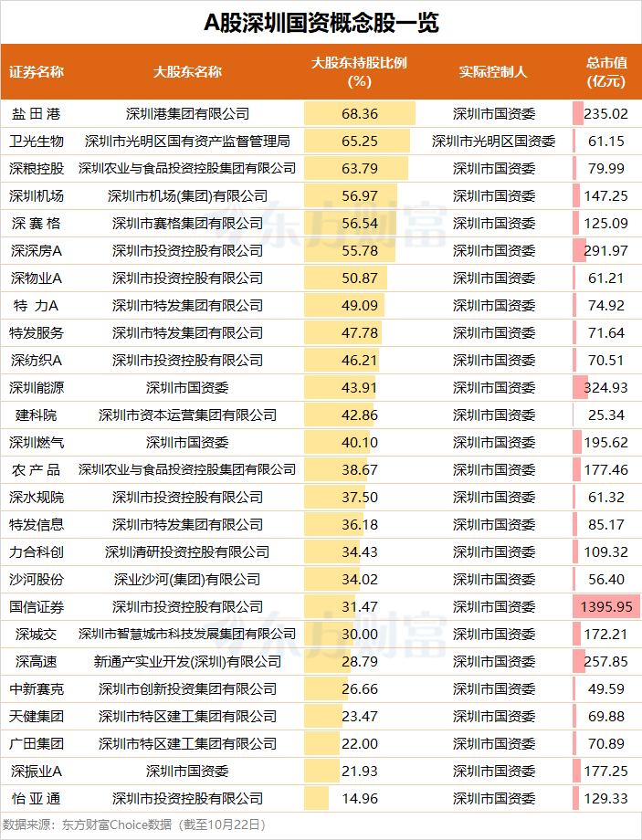Click the stock name 深圳燃气
This screenshot has height=840, width=642.
point(37,442)
